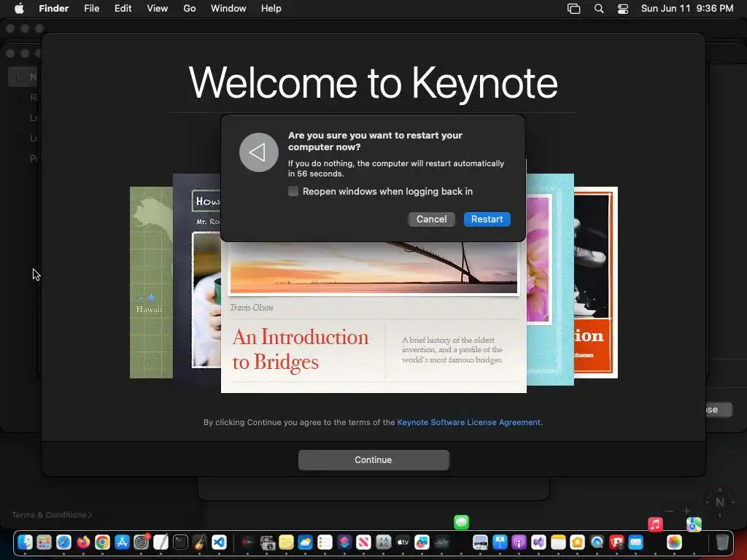The image size is (747, 560).
Task: Open Control Center in the menu bar
Action: tap(623, 9)
